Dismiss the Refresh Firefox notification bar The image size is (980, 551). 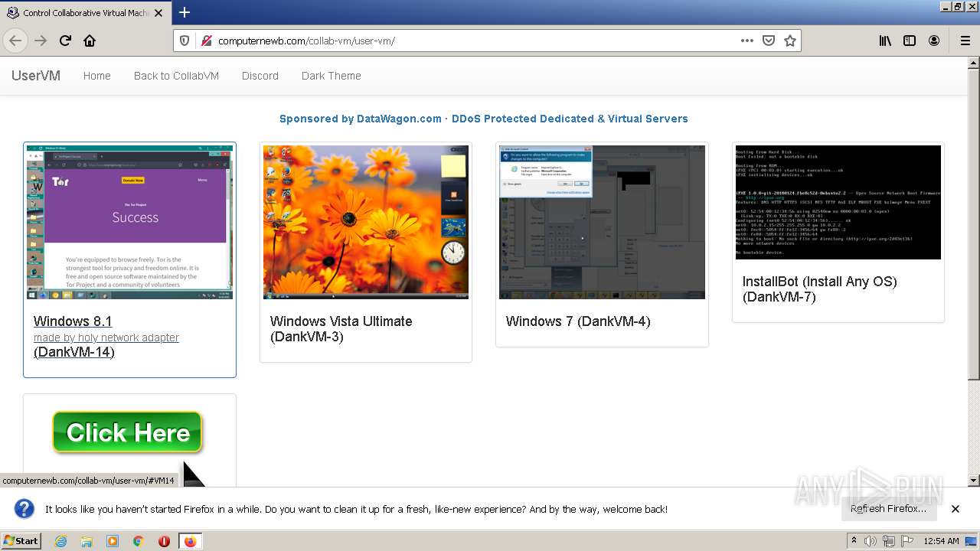click(x=955, y=509)
